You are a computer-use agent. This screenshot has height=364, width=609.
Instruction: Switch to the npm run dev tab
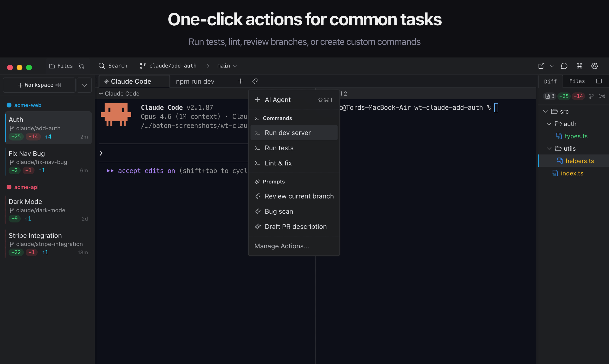pos(195,81)
